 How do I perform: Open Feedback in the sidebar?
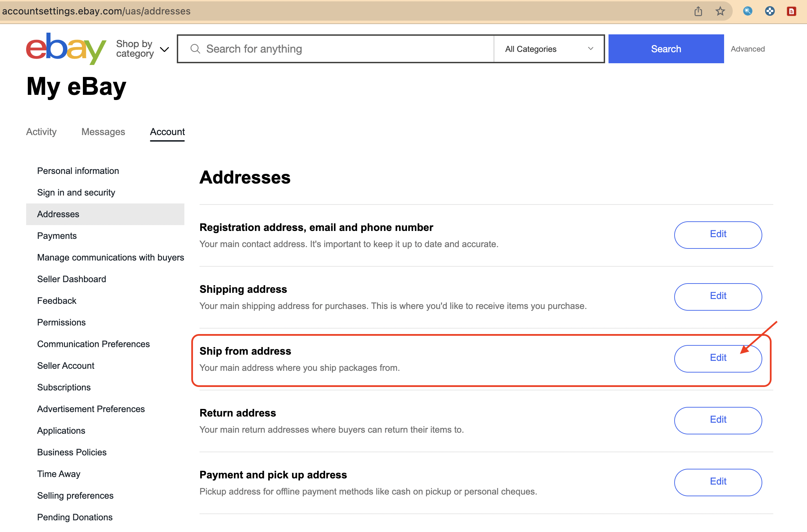point(57,301)
